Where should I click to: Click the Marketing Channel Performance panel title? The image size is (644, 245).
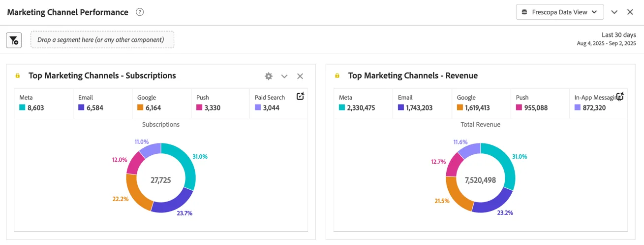68,12
